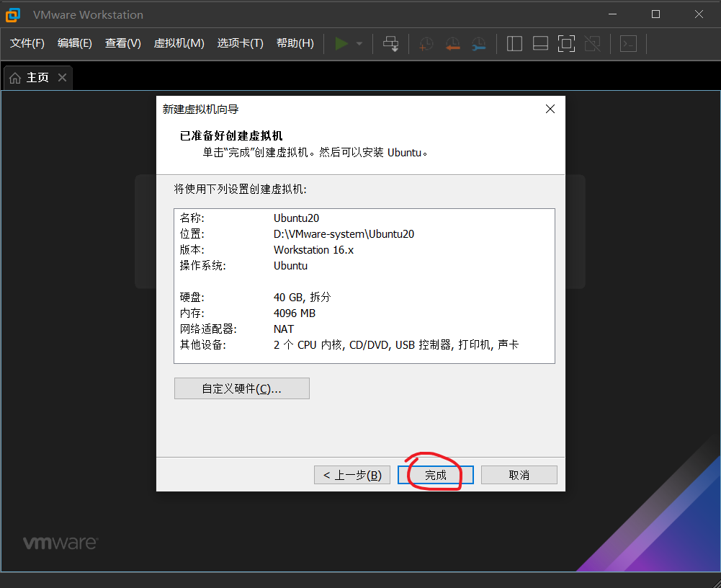Screen dimensions: 721x588
Task: Select the 主页 tab
Action: tap(37, 77)
